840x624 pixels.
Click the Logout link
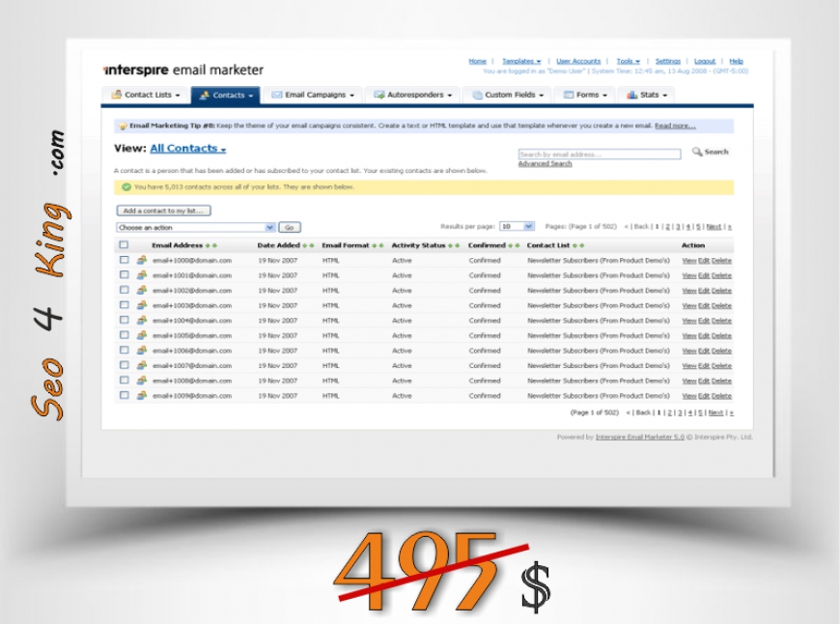point(705,61)
